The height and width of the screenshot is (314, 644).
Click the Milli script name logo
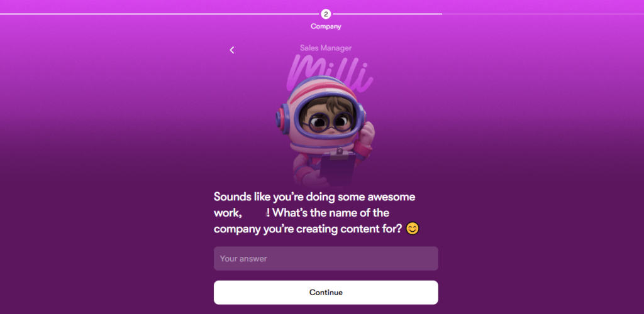click(330, 72)
